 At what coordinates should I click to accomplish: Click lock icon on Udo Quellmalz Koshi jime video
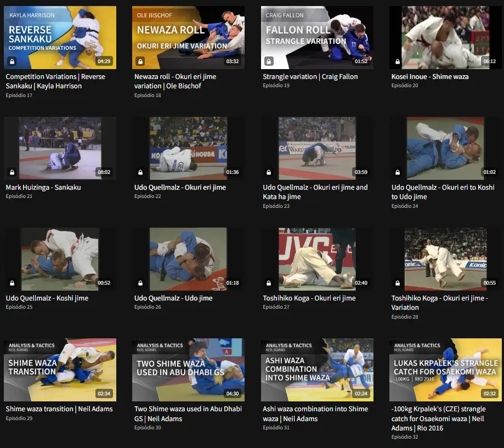(12, 283)
